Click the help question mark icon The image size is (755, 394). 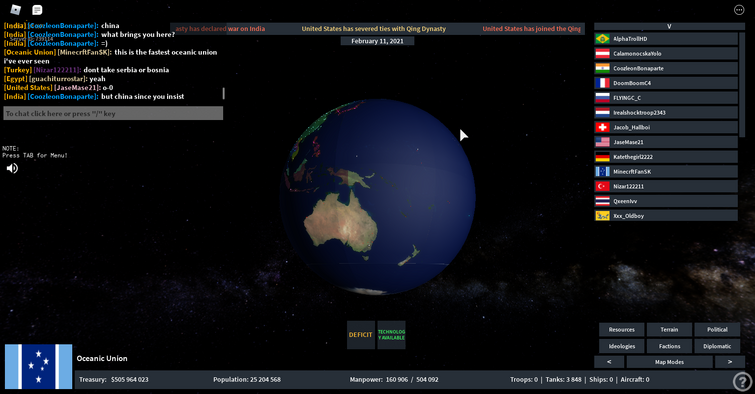pos(742,381)
